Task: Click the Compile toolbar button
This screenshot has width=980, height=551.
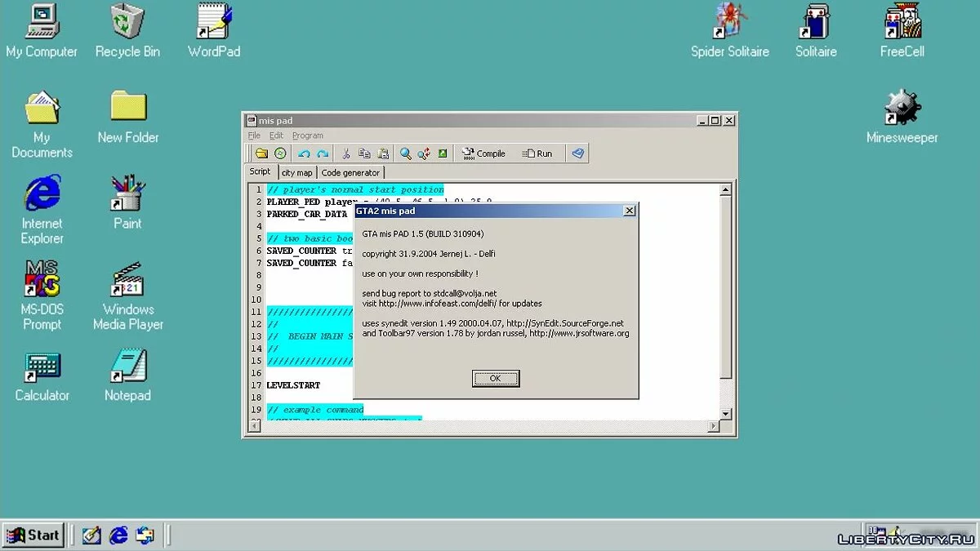Action: click(x=483, y=153)
